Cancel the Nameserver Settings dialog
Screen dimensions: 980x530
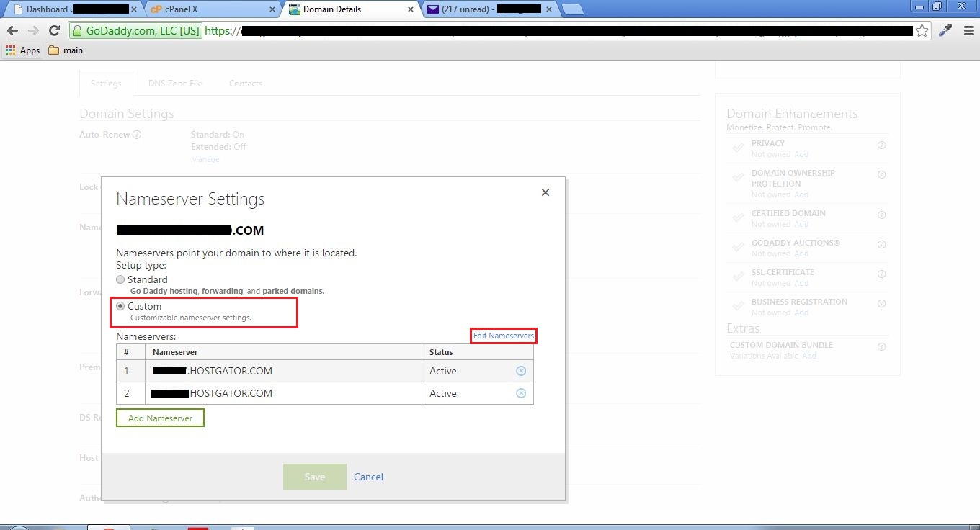368,477
